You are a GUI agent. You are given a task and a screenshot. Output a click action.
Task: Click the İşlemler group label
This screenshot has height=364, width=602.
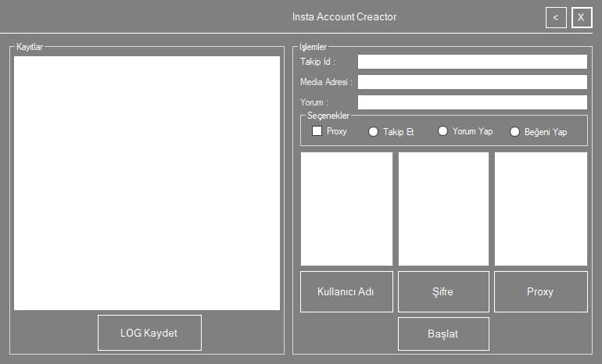[313, 47]
